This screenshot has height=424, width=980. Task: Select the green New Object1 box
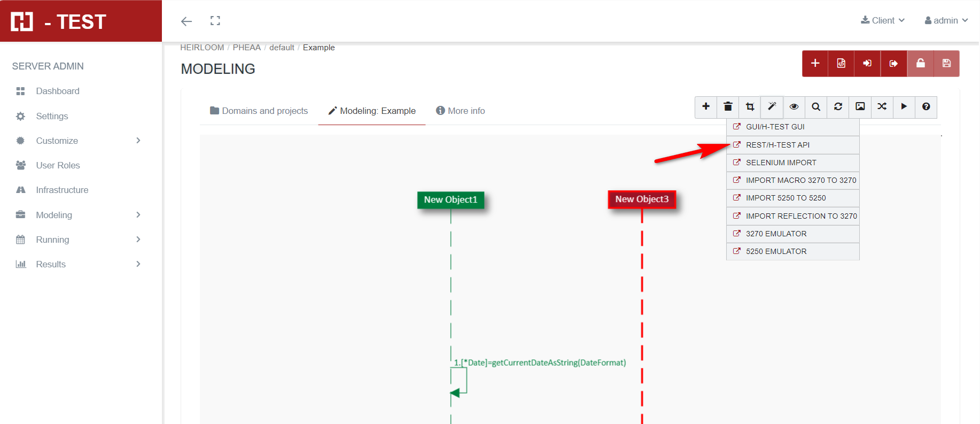pos(450,199)
